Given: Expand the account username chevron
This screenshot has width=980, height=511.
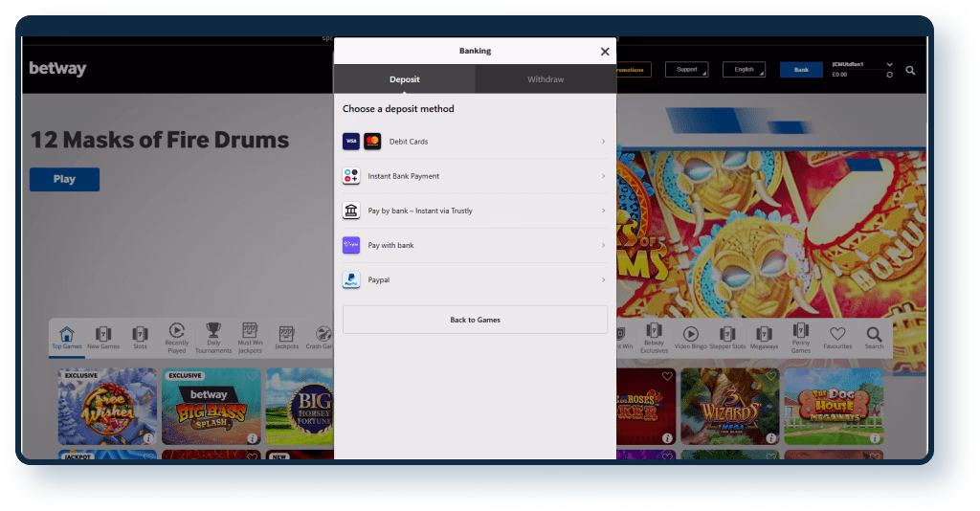Looking at the screenshot, I should click(890, 64).
